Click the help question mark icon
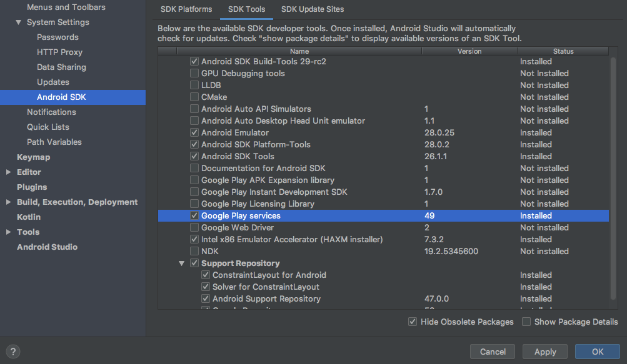627x364 pixels. click(13, 352)
